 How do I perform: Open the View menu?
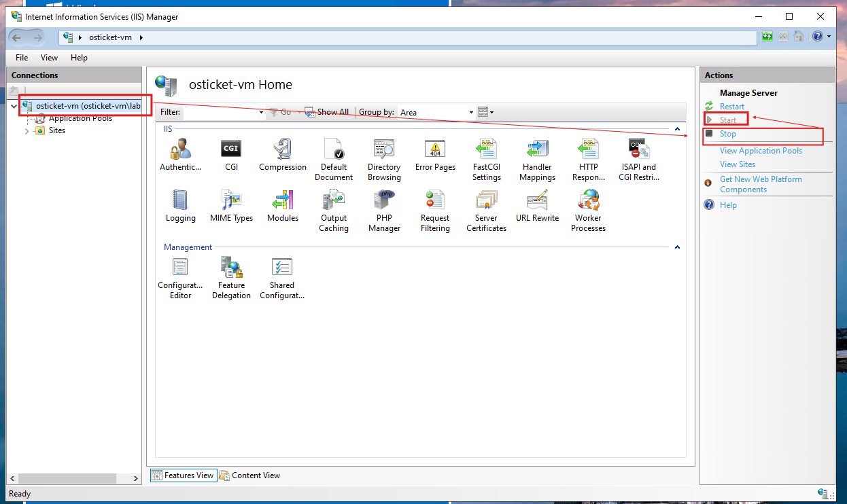tap(49, 58)
